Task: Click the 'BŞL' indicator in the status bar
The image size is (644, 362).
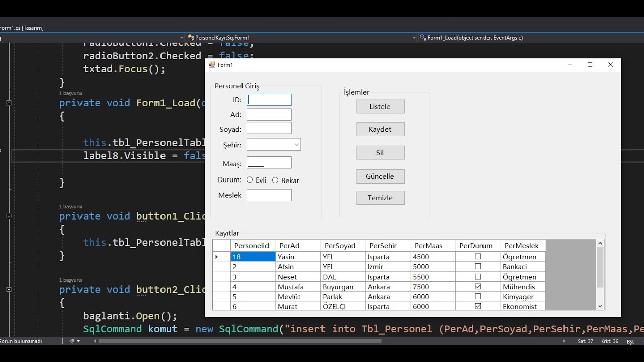Action: click(630, 342)
